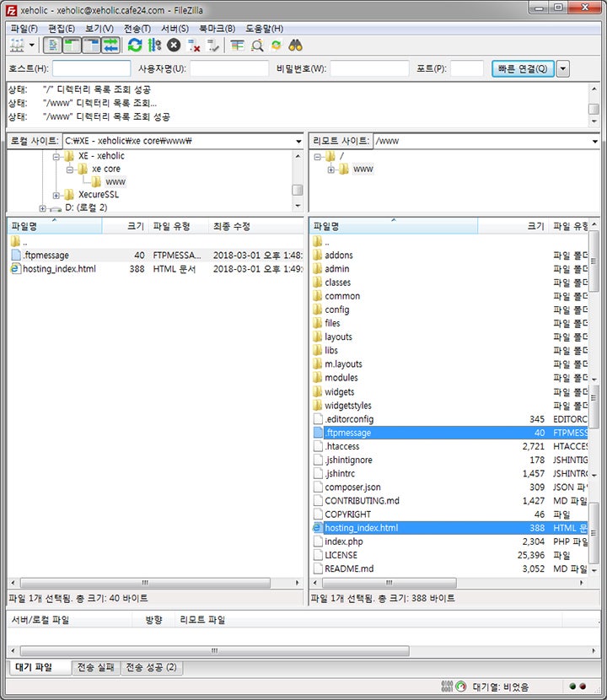Switch to 전송 실패 tab
Image resolution: width=607 pixels, height=700 pixels.
(95, 667)
